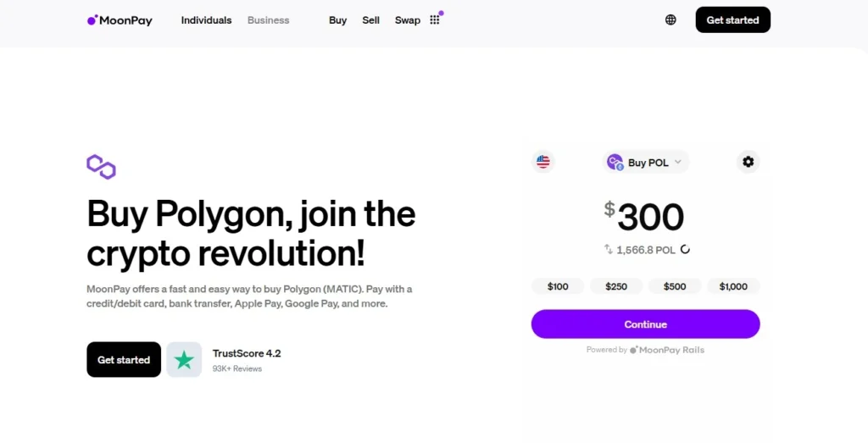Open the Swap menu item
Screen dimensions: 868x443
pos(408,20)
